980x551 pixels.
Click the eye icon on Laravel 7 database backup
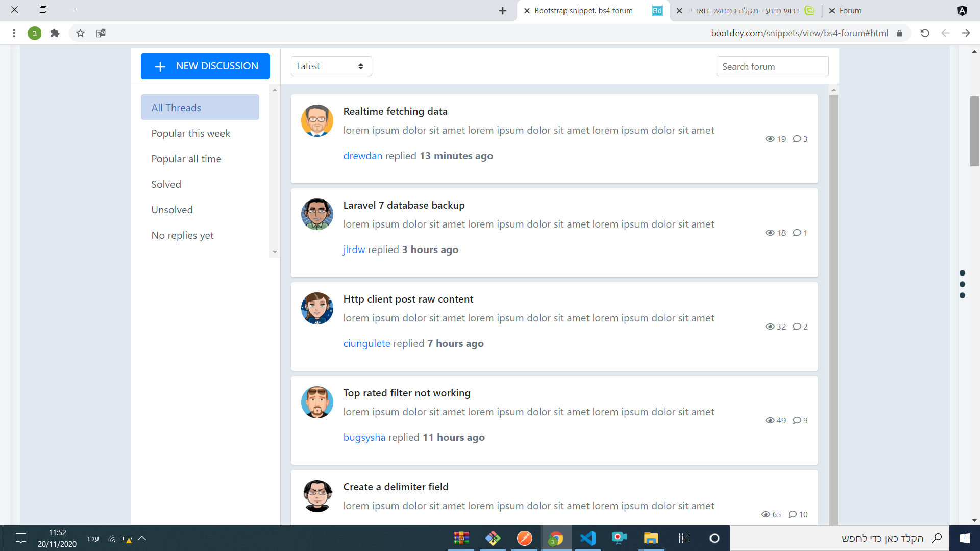coord(770,233)
